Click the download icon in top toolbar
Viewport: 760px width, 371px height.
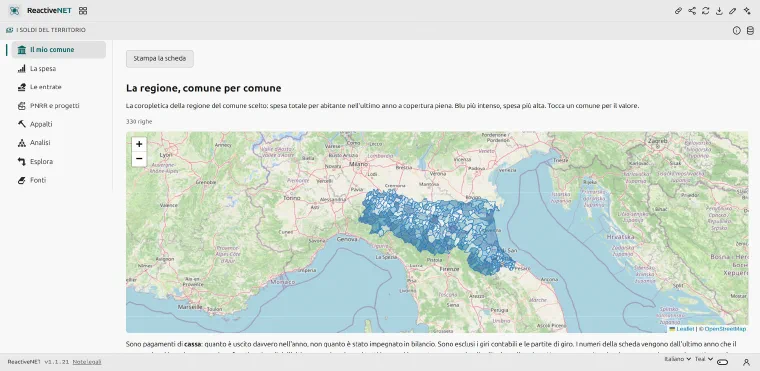tap(719, 11)
